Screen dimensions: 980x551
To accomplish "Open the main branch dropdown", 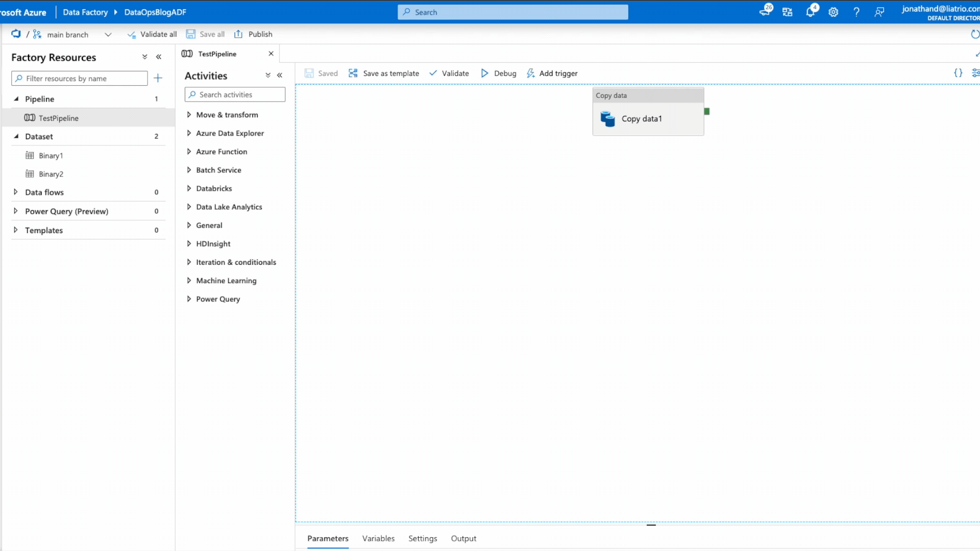I will [108, 34].
